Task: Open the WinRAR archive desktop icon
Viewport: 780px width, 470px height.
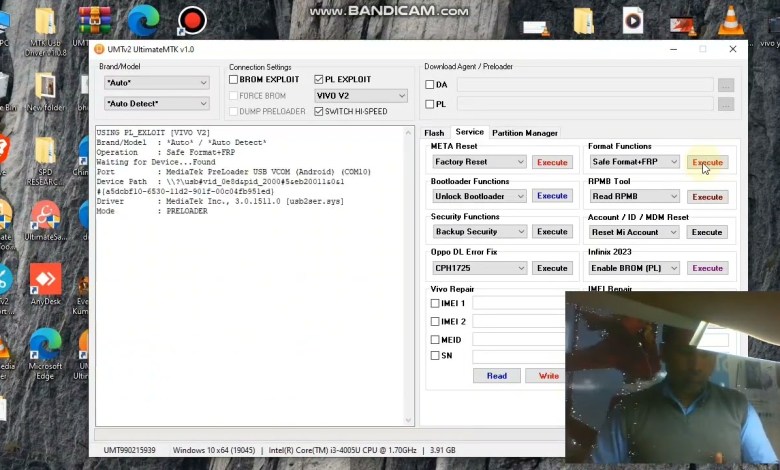Action: (x=95, y=20)
